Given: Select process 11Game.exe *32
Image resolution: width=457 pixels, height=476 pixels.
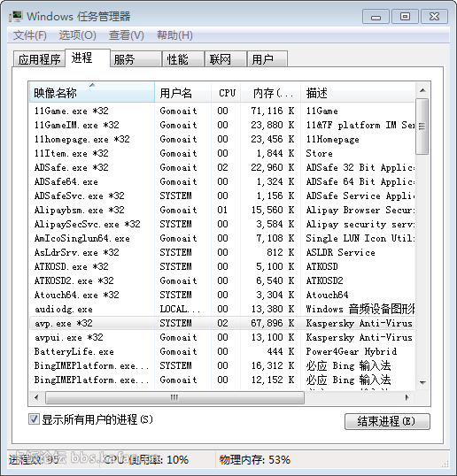Looking at the screenshot, I should 221,111.
